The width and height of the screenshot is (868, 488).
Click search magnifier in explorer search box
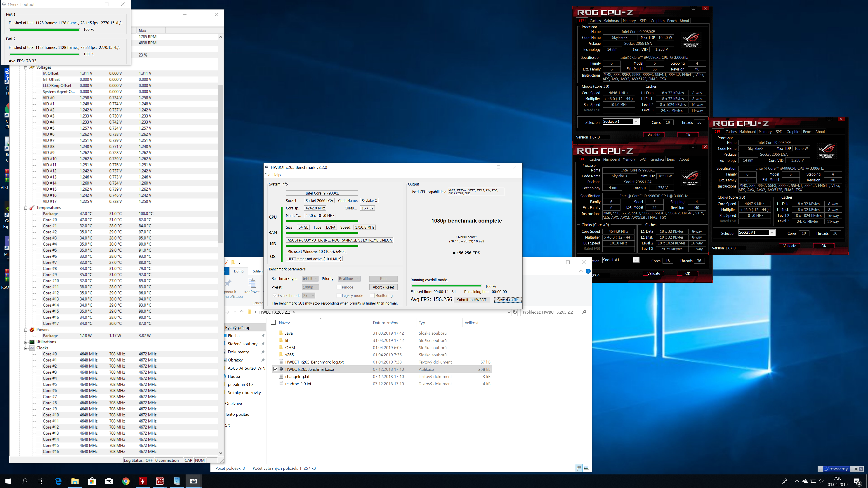pos(584,312)
